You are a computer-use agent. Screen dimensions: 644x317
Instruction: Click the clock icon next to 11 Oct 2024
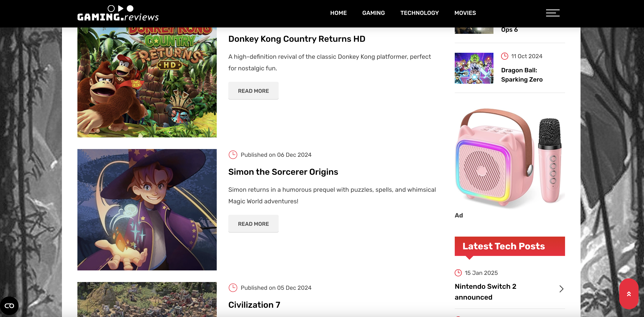[x=504, y=56]
